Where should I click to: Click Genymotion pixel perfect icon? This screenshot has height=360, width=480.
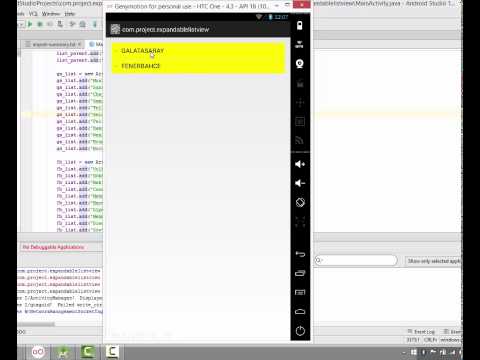click(x=300, y=222)
